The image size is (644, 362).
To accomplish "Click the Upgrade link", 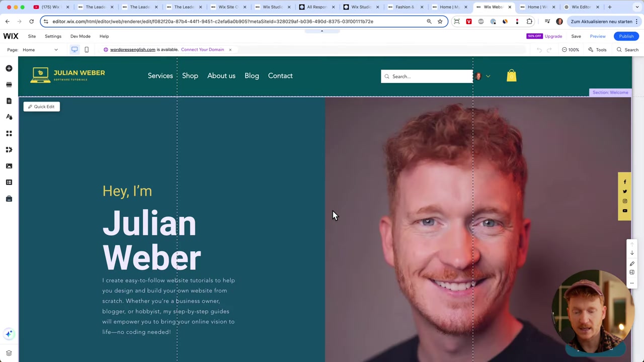I will [x=553, y=36].
